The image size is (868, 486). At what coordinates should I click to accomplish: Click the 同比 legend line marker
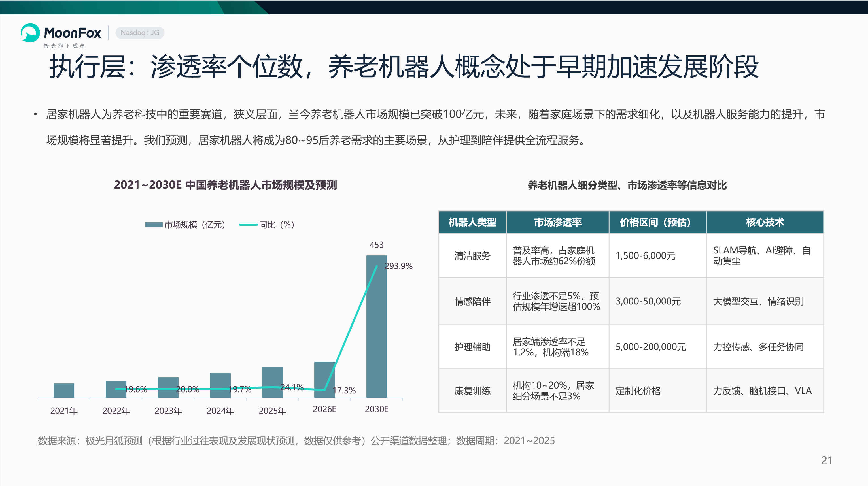coord(248,225)
